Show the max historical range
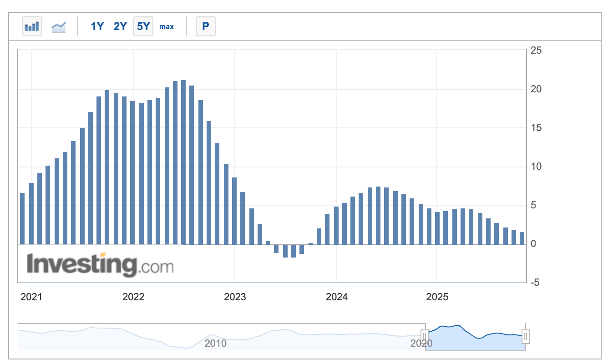The width and height of the screenshot is (608, 364). coord(167,26)
